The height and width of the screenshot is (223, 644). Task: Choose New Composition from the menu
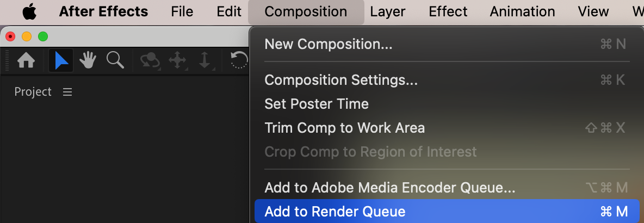pyautogui.click(x=328, y=44)
